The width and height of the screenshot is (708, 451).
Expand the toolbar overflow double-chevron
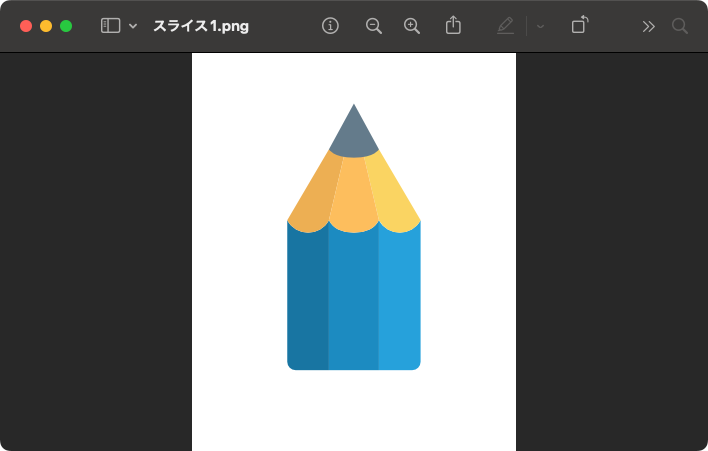[648, 26]
